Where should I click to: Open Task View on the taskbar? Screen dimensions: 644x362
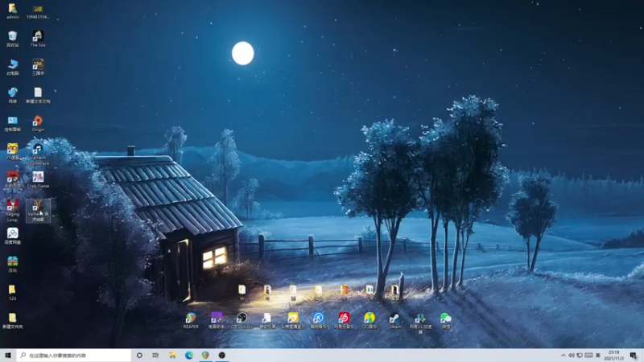(x=155, y=355)
